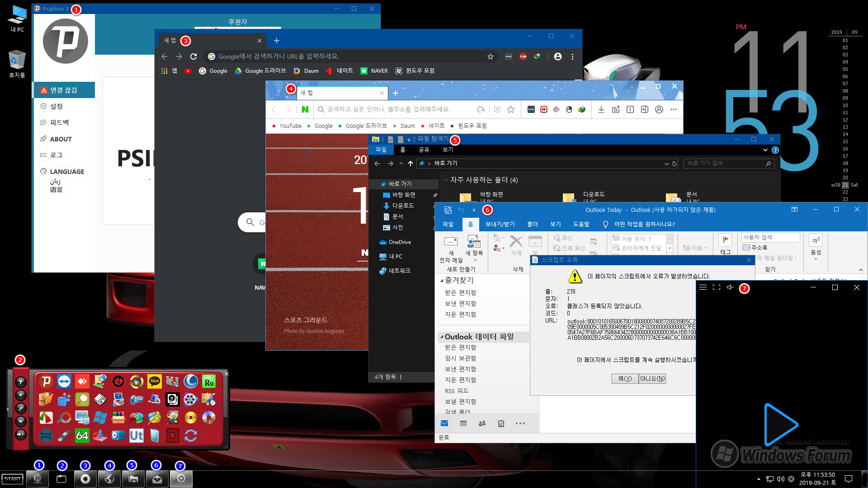Open the Recycle Bin desktop icon
This screenshot has height=488, width=868.
pyautogui.click(x=17, y=64)
